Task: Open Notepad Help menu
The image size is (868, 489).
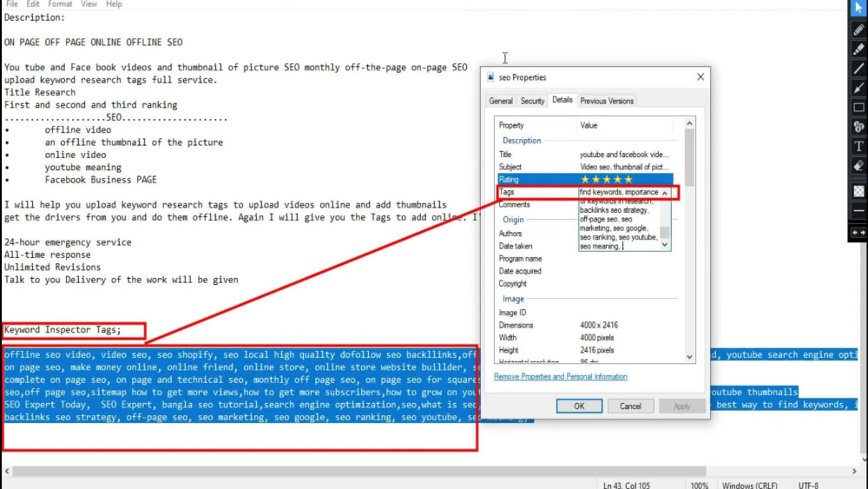Action: tap(114, 3)
